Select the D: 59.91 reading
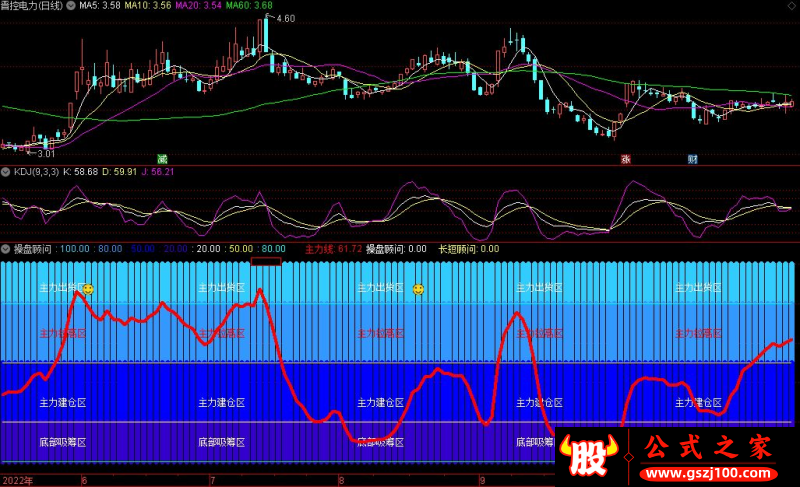 [x=119, y=172]
